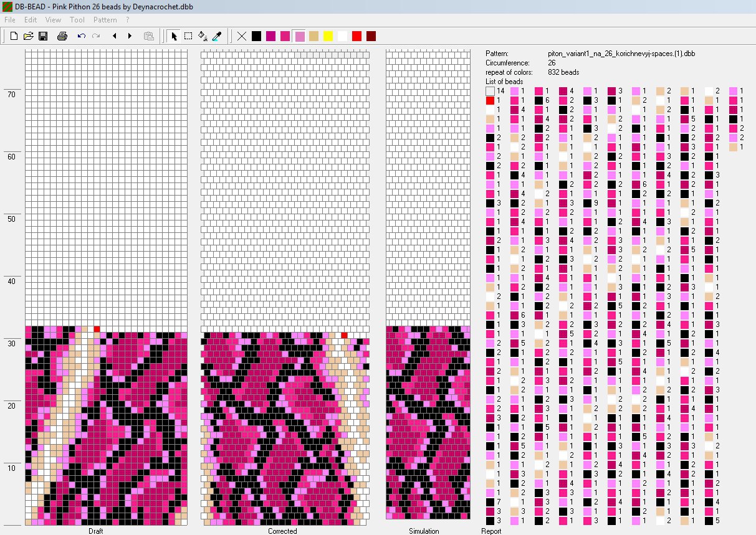Undo the last action with the blue arrow

coord(81,36)
